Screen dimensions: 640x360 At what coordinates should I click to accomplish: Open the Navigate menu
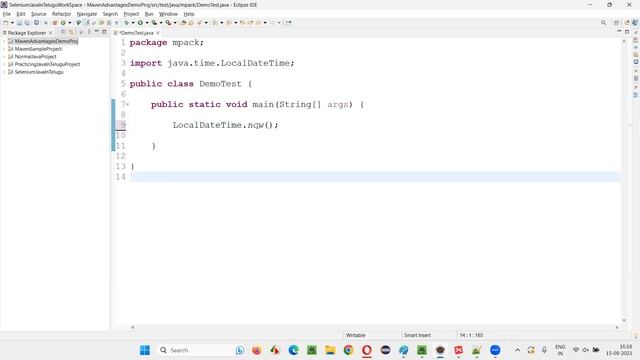[87, 14]
